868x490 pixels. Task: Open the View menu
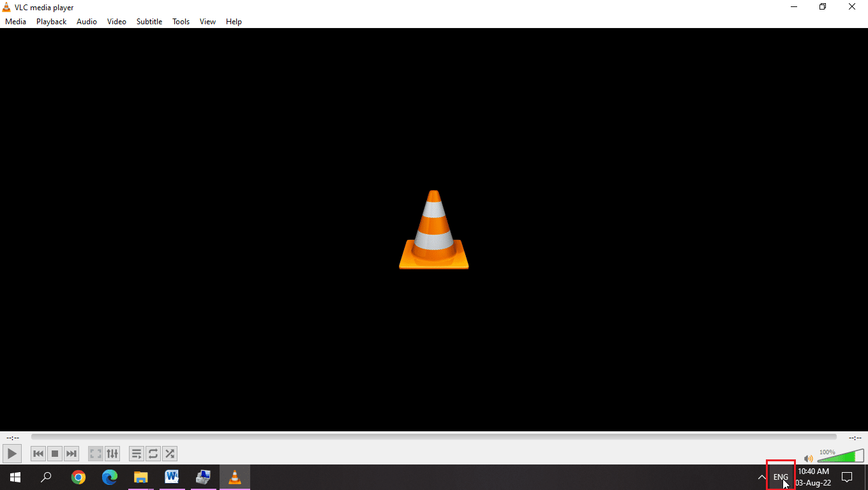208,22
